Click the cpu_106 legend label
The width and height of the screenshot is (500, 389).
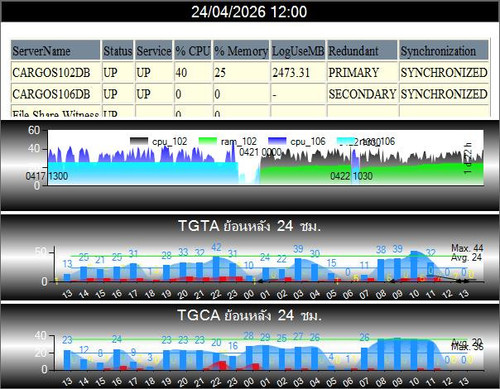point(308,141)
